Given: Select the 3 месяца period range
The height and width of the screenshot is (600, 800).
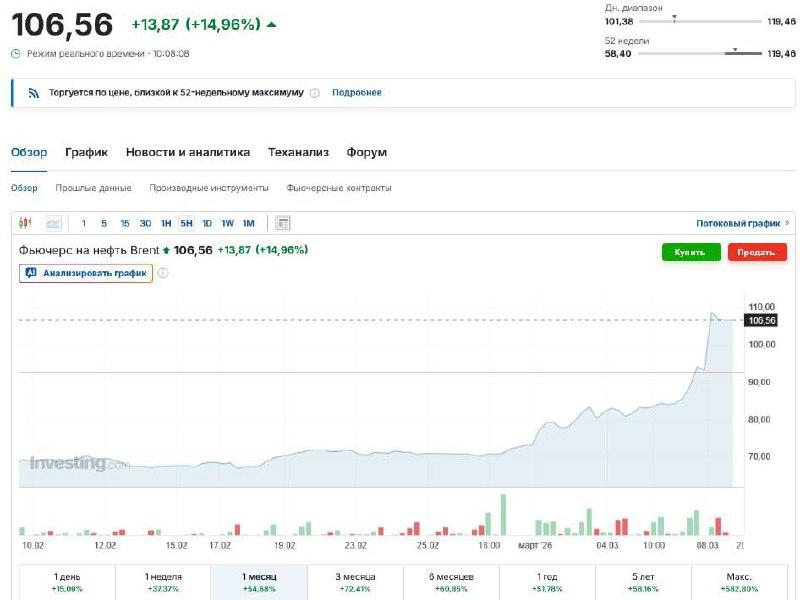Looking at the screenshot, I should click(x=355, y=582).
